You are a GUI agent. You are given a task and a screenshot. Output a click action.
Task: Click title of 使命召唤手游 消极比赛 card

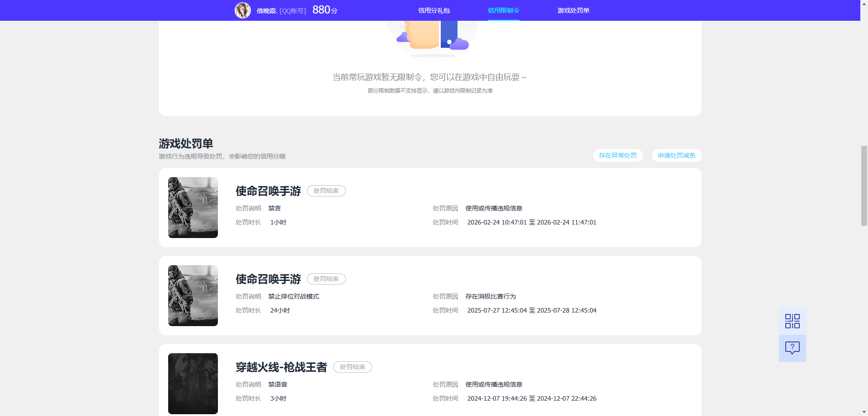pos(268,279)
